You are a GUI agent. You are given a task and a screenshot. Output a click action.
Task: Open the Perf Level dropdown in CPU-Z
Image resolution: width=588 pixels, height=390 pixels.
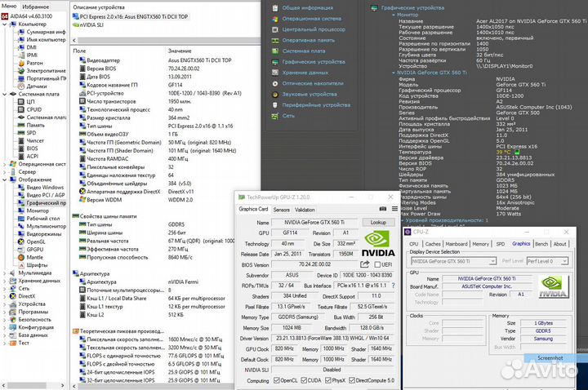[564, 261]
